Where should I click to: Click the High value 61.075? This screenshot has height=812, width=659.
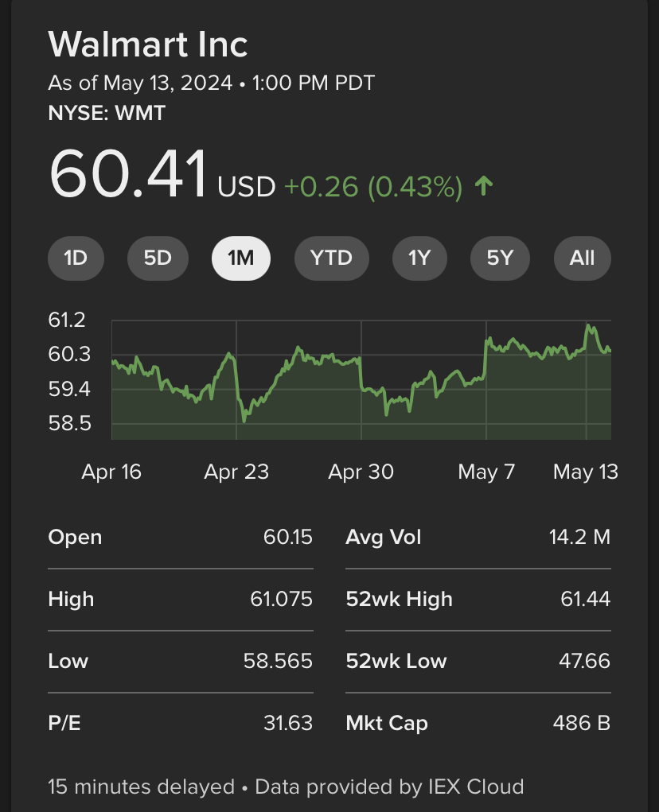click(x=281, y=599)
